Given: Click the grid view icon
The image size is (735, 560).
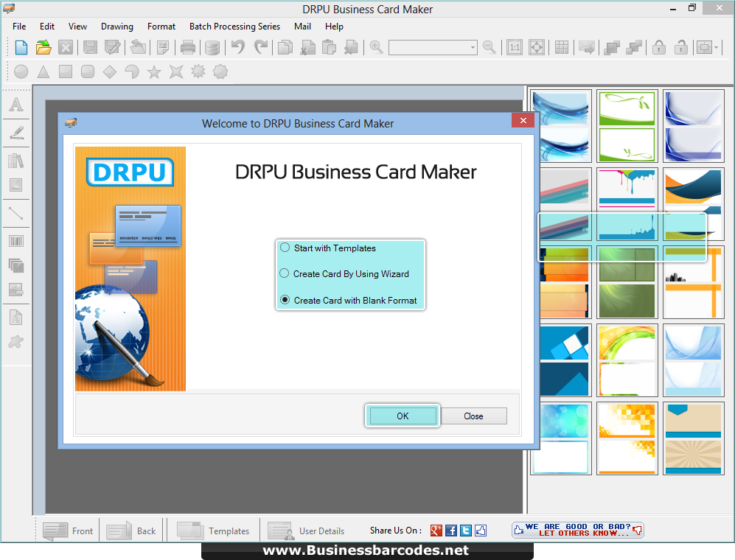Looking at the screenshot, I should click(x=561, y=47).
